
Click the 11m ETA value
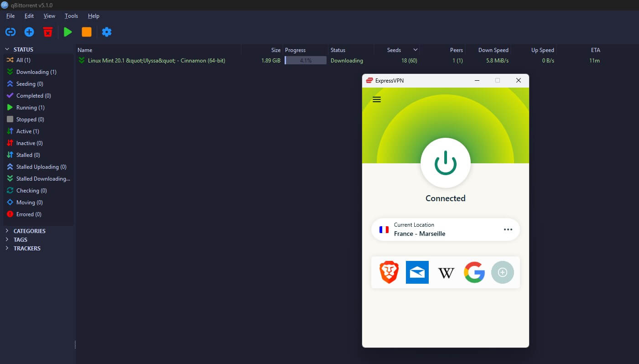point(594,61)
